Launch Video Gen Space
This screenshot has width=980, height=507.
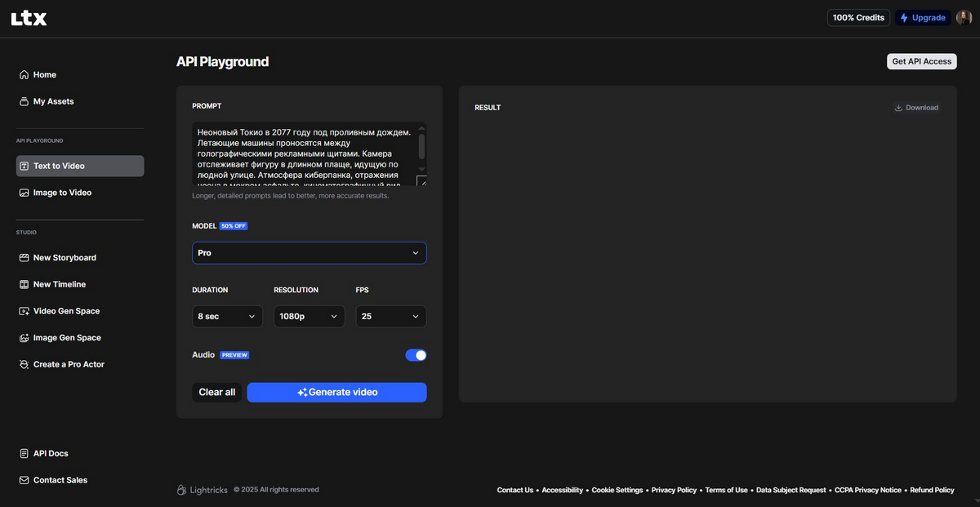tap(24, 311)
